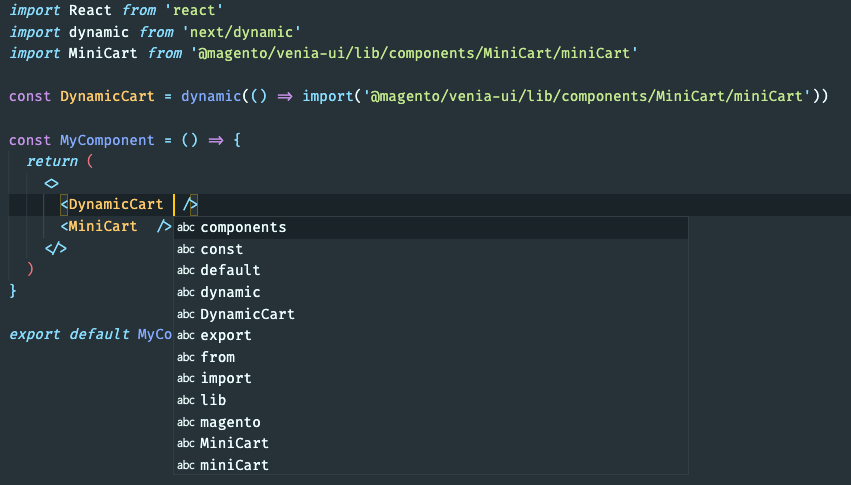Click 'default' keyword in export line
The width and height of the screenshot is (851, 485).
point(99,334)
